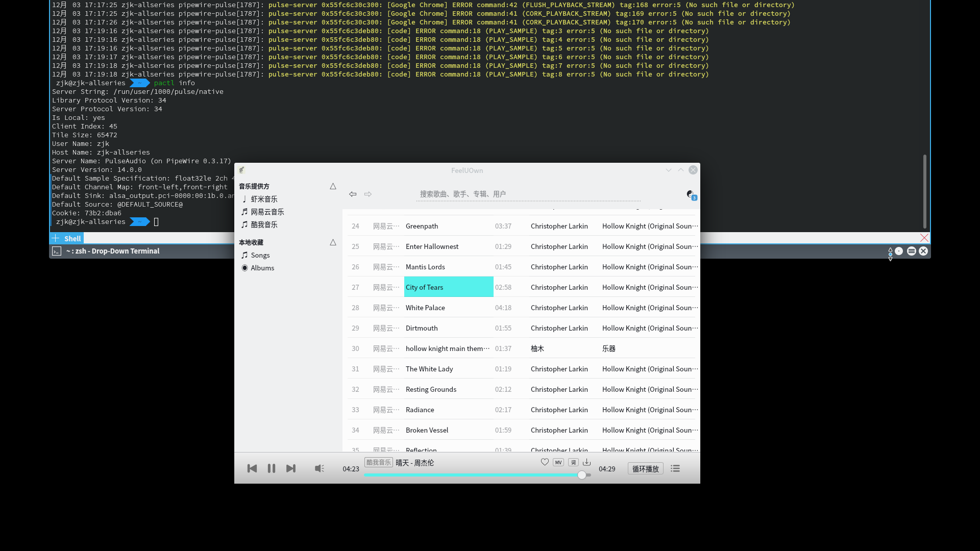The image size is (980, 551).
Task: Collapse the 音乐提供方 section
Action: click(x=333, y=186)
